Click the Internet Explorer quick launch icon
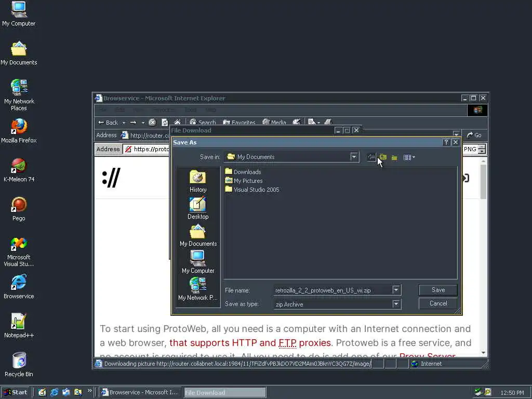This screenshot has width=532, height=399. tap(54, 392)
